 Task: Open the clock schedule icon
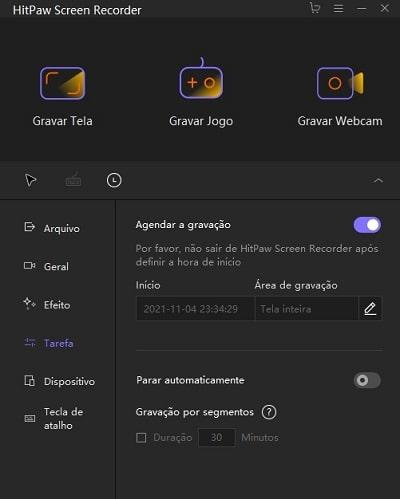pyautogui.click(x=114, y=180)
